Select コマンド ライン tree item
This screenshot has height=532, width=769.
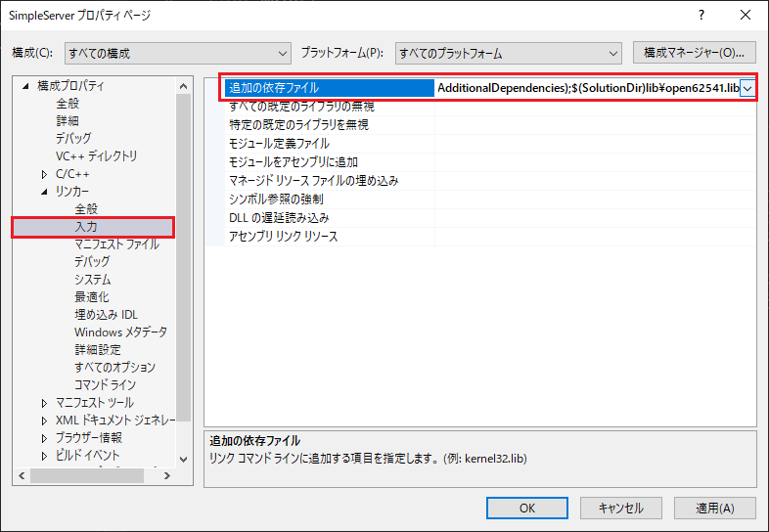[104, 385]
